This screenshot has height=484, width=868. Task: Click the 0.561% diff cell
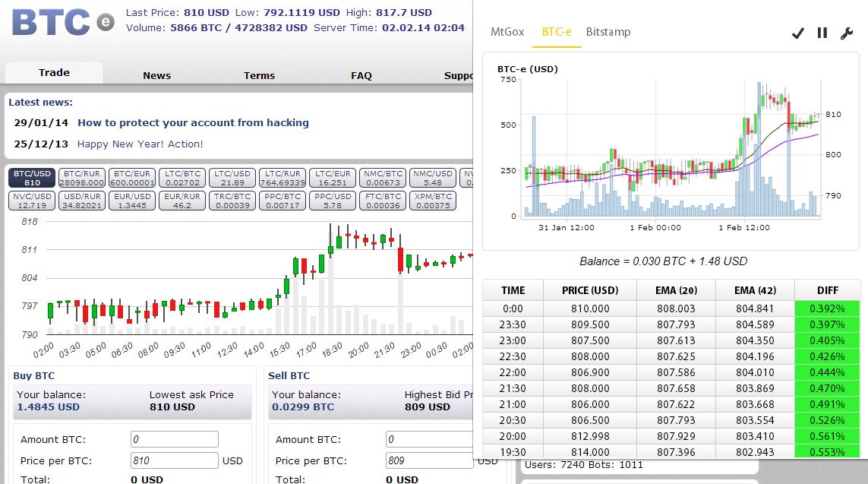point(827,436)
